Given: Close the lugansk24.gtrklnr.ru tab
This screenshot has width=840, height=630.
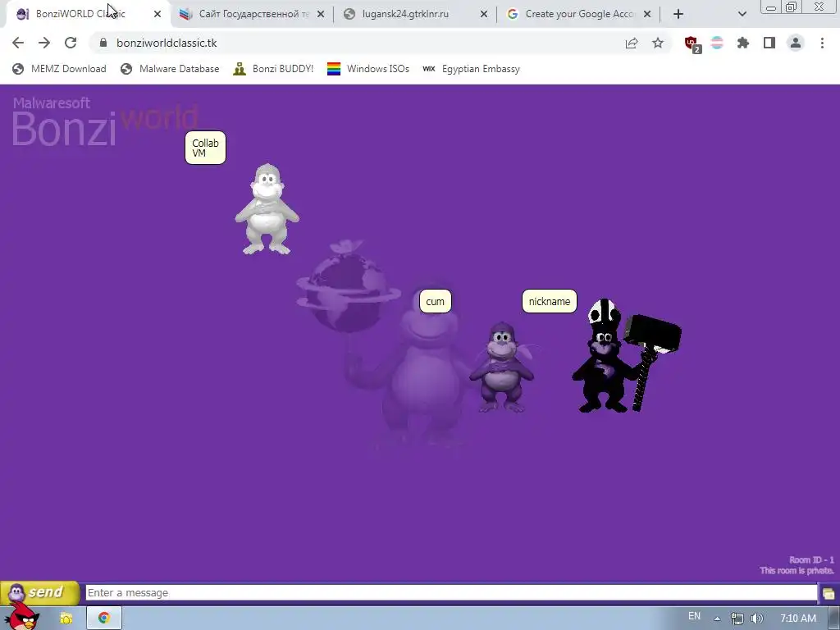Looking at the screenshot, I should tap(484, 14).
